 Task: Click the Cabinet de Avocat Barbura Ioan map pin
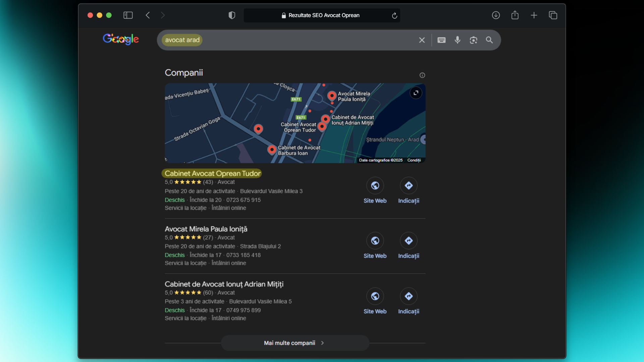(272, 149)
